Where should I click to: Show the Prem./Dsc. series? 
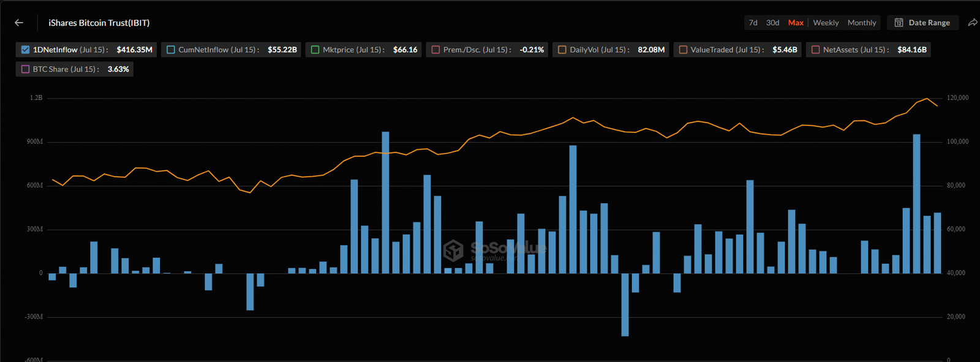tap(435, 50)
